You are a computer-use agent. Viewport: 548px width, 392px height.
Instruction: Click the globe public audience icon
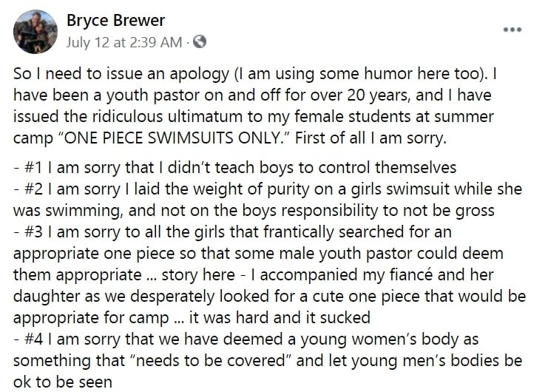coord(200,42)
